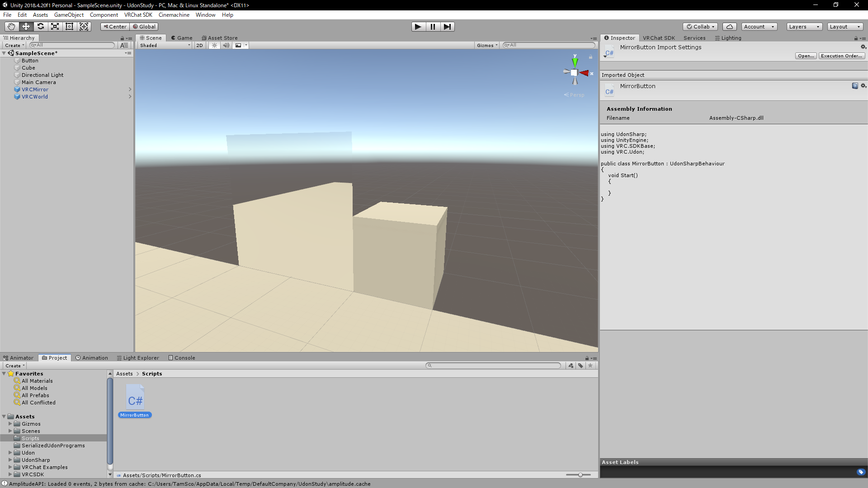The width and height of the screenshot is (868, 488).
Task: Expand the UdonSharp folder
Action: (10, 460)
